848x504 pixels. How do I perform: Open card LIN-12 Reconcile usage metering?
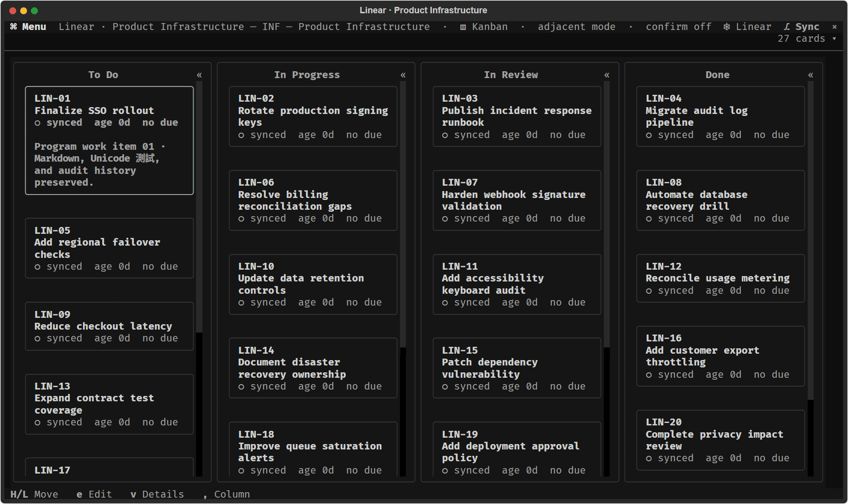tap(721, 278)
